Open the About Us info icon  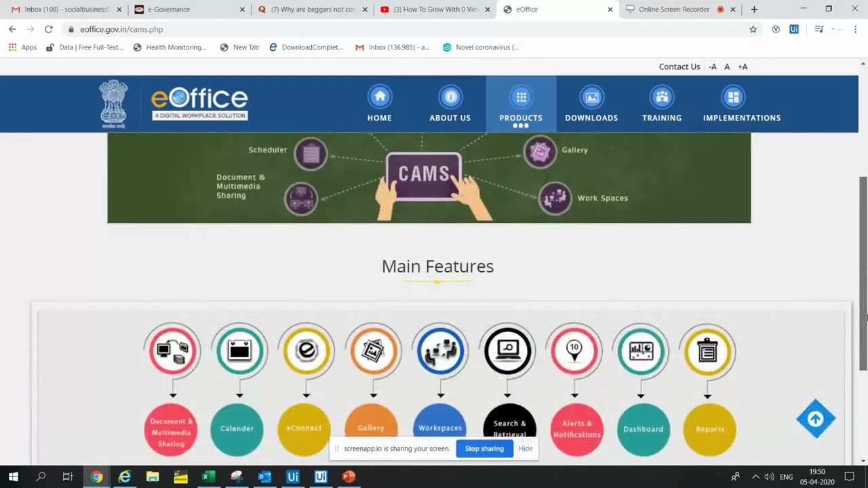pyautogui.click(x=450, y=97)
